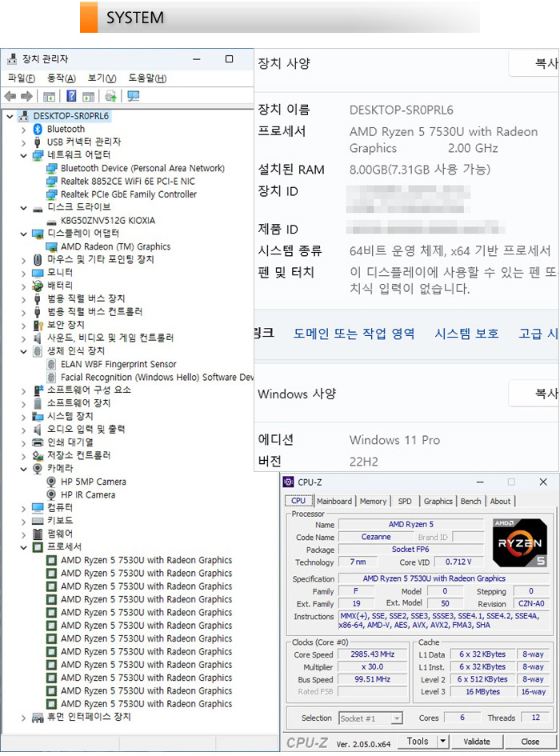This screenshot has height=756, width=560.
Task: Click the Validate button in CPU-Z
Action: 477,742
